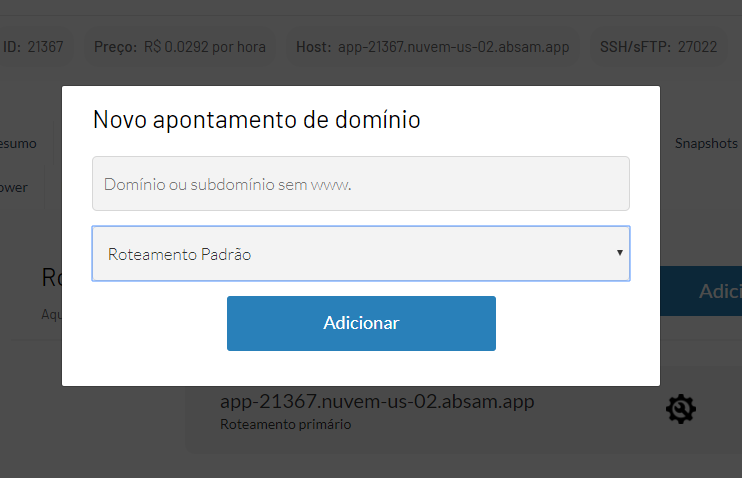This screenshot has width=742, height=478.
Task: Click the partially hidden Roteamento section heading
Action: coord(50,277)
